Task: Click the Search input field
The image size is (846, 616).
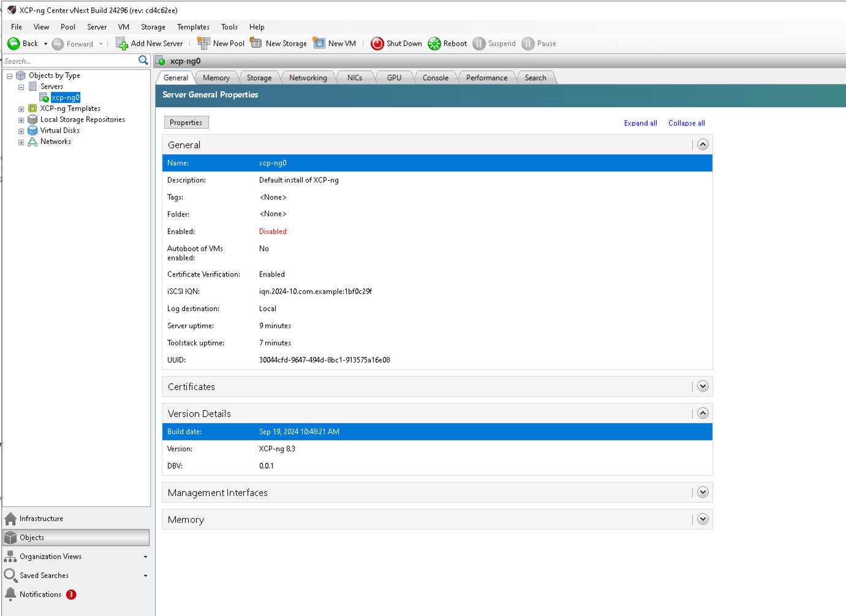Action: point(70,61)
